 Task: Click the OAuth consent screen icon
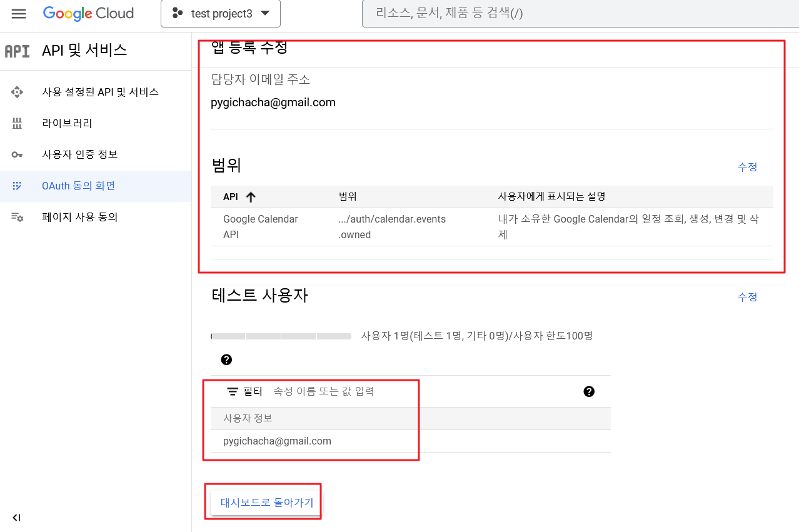pyautogui.click(x=17, y=186)
